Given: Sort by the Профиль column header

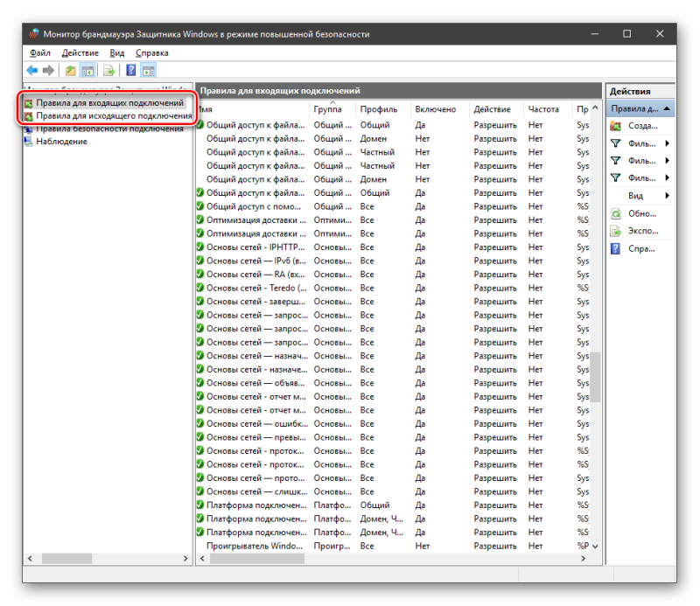Looking at the screenshot, I should pyautogui.click(x=379, y=109).
